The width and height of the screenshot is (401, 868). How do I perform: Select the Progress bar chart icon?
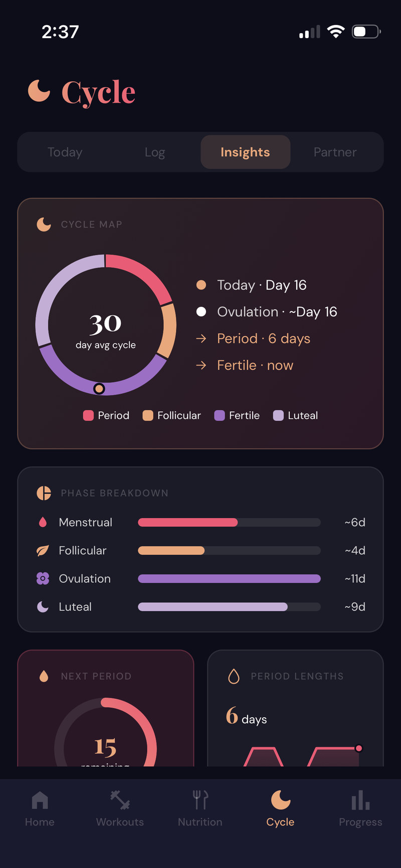[360, 800]
